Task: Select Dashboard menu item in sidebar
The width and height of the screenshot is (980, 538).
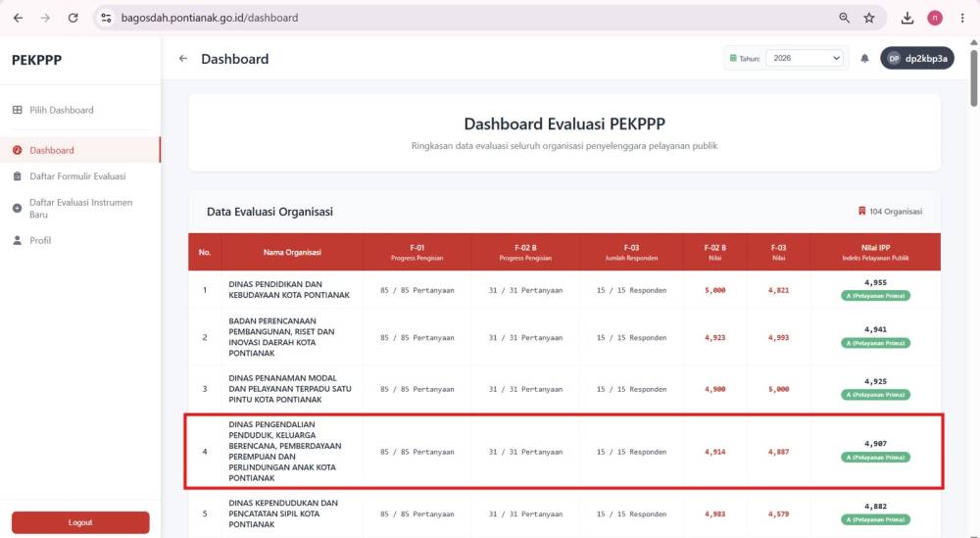Action: coord(80,151)
